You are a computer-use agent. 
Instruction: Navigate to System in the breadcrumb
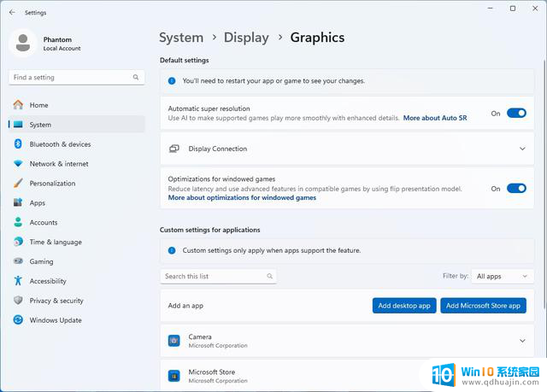point(181,38)
